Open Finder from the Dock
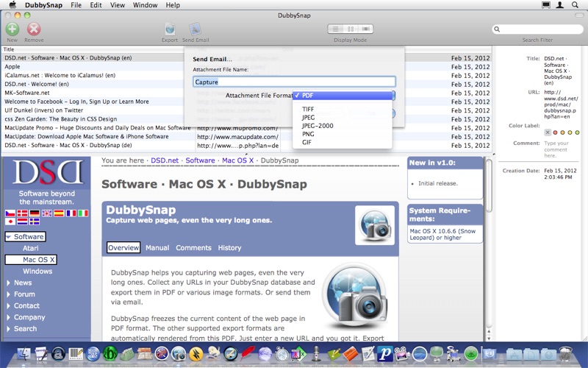 [x=24, y=354]
